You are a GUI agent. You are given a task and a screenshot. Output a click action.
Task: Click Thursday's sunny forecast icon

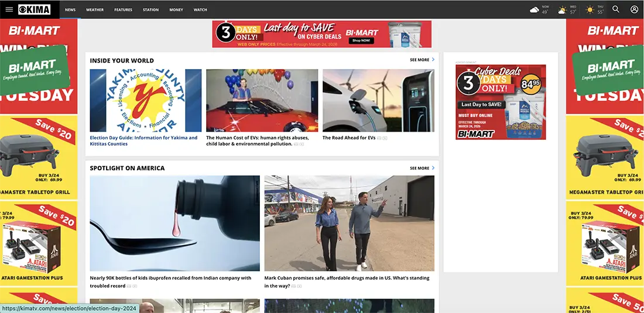[x=590, y=10]
